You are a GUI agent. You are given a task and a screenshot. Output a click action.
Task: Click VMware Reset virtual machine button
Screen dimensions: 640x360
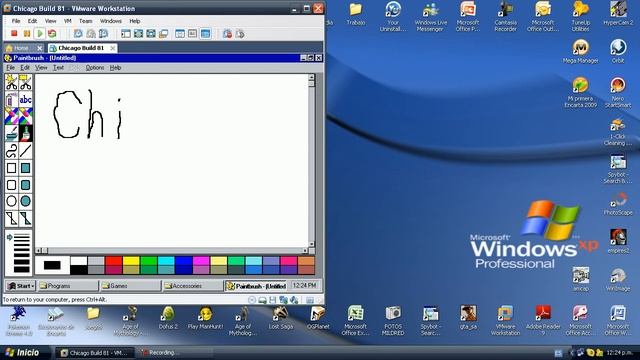pos(52,33)
